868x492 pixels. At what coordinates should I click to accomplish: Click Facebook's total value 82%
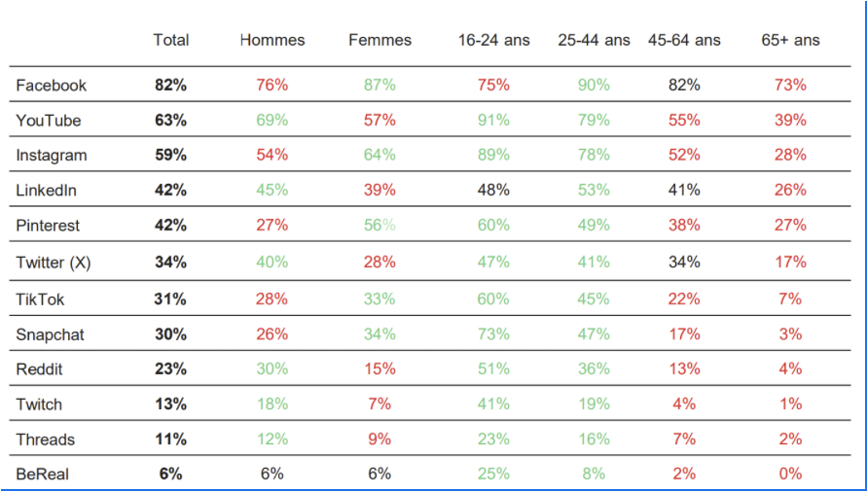click(170, 86)
